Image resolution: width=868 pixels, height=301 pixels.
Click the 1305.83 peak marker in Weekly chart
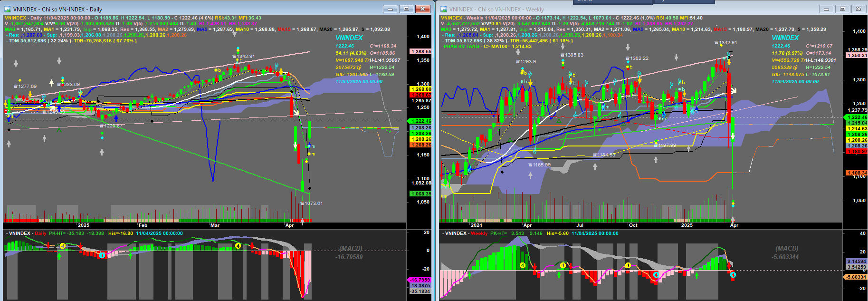coord(572,55)
